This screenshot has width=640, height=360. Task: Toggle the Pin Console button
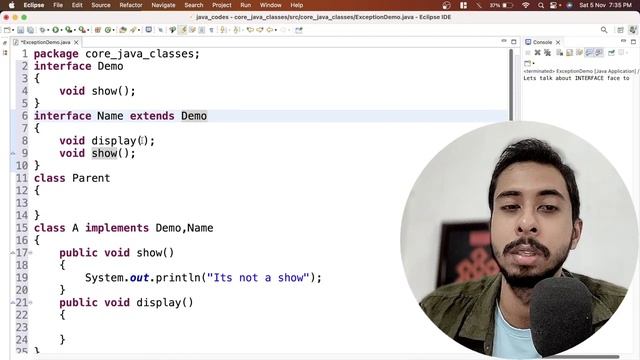(x=611, y=52)
